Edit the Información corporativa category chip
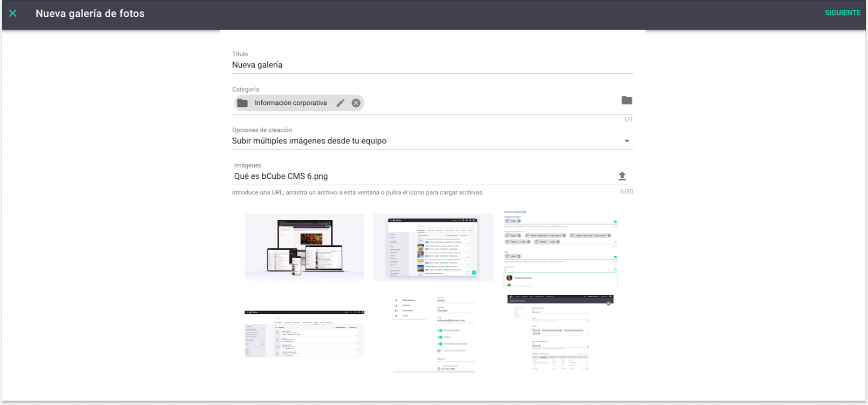Viewport: 868px width, 405px height. coord(340,103)
